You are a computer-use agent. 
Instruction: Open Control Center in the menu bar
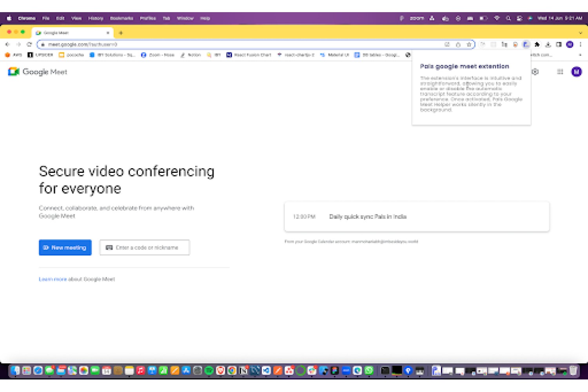point(519,18)
